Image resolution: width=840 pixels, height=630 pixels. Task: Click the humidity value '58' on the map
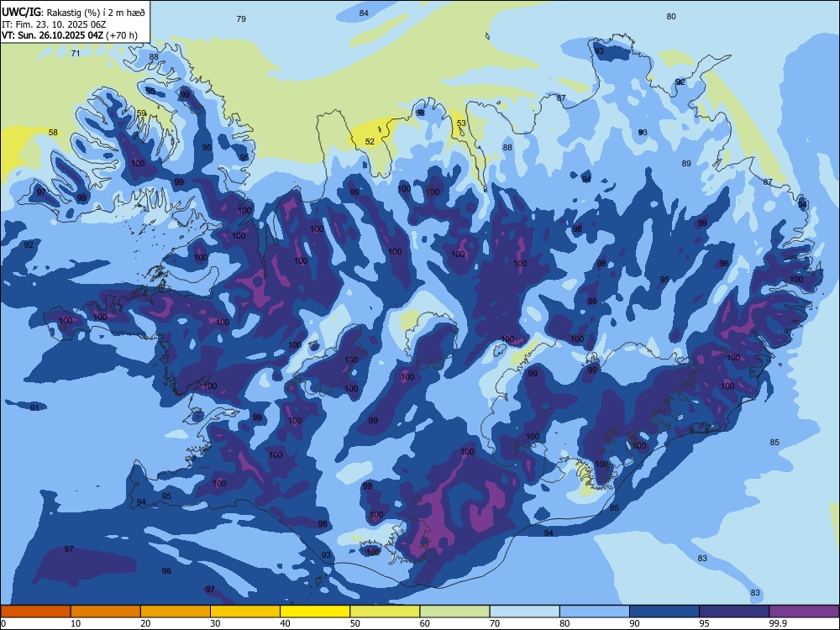[53, 133]
